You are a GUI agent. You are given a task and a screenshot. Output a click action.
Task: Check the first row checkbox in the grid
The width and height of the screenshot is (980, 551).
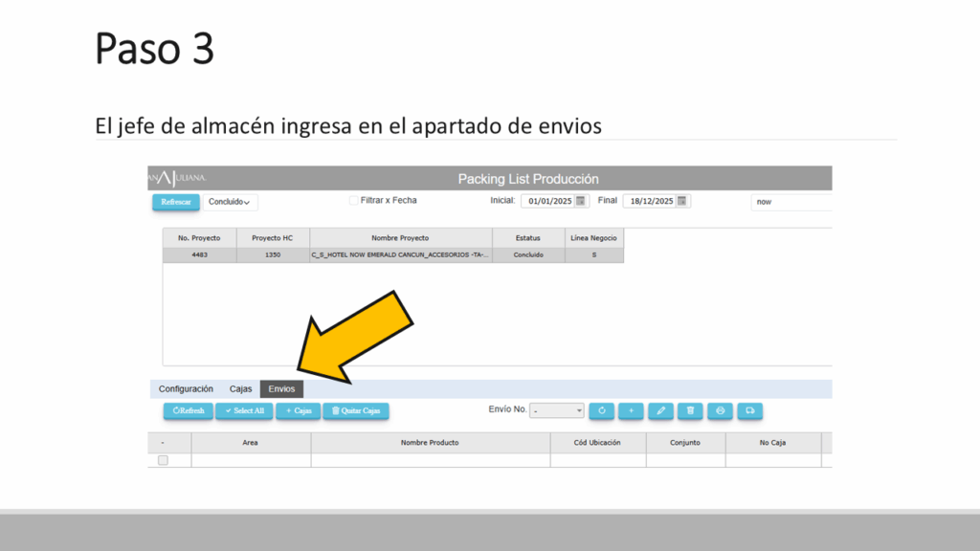[x=163, y=460]
